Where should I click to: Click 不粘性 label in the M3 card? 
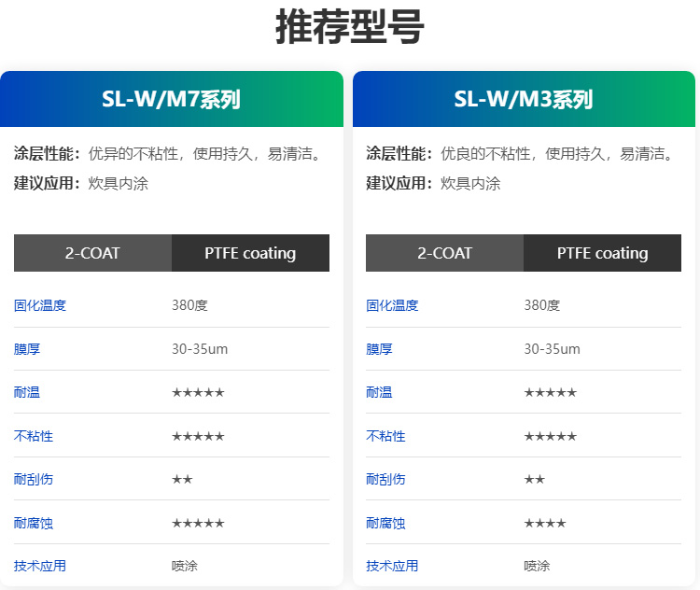tap(385, 436)
